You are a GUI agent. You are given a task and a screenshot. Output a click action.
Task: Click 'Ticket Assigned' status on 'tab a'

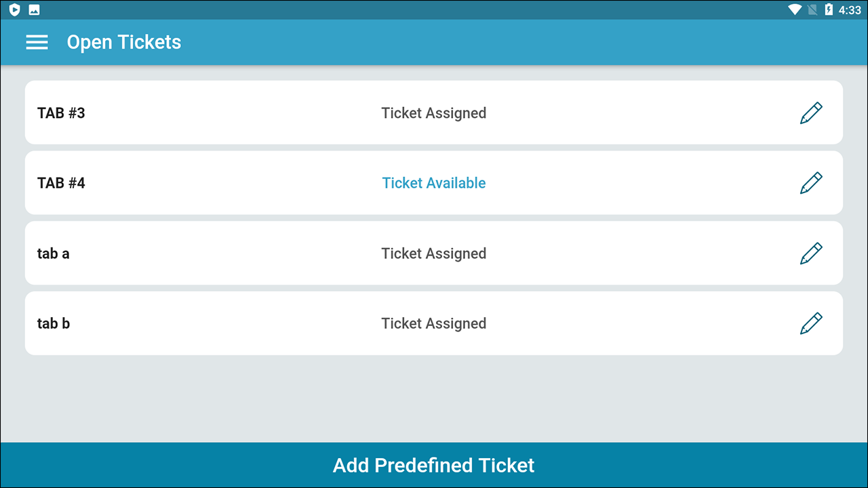click(x=434, y=253)
